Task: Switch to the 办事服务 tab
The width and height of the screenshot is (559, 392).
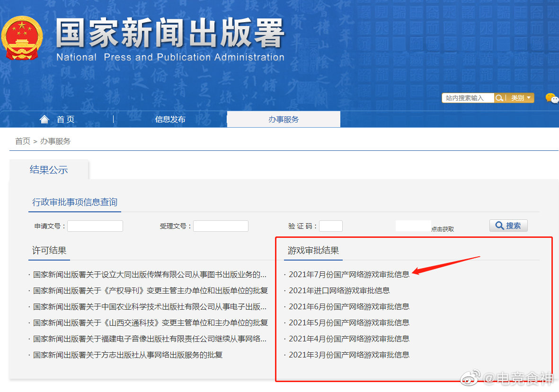Action: 283,119
